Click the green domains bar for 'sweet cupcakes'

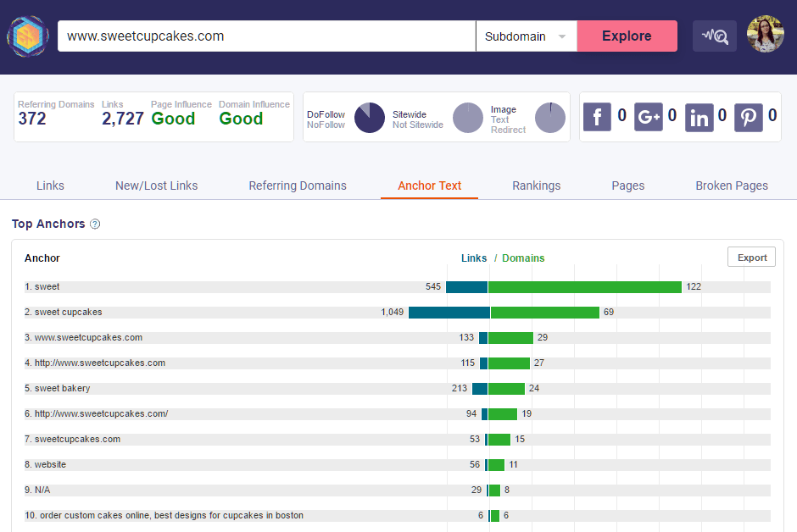[x=545, y=313]
